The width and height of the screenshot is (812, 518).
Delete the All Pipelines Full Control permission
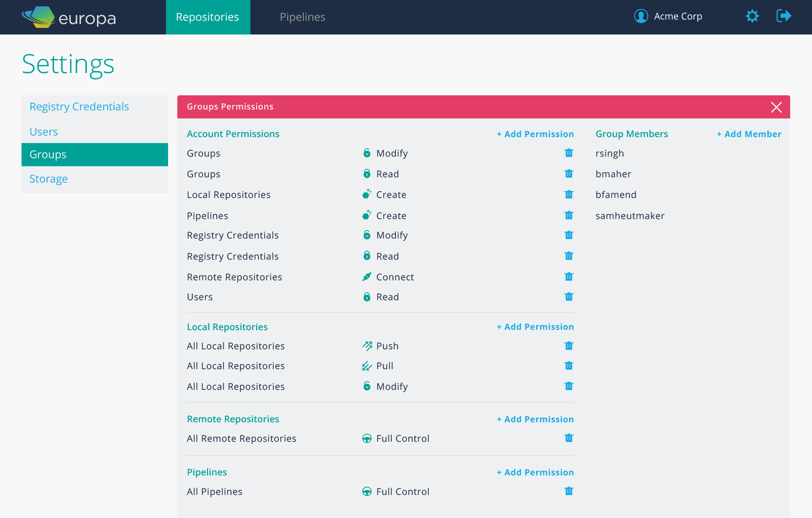click(568, 491)
